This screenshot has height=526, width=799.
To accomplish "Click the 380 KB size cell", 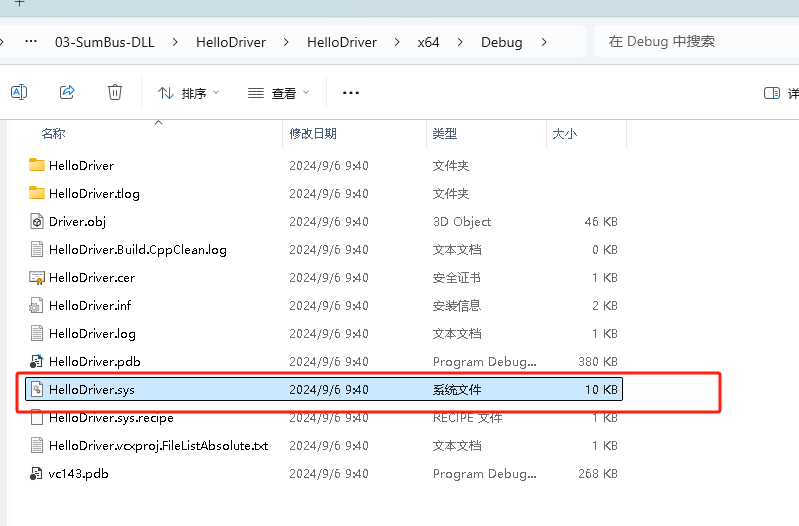I will pos(598,362).
